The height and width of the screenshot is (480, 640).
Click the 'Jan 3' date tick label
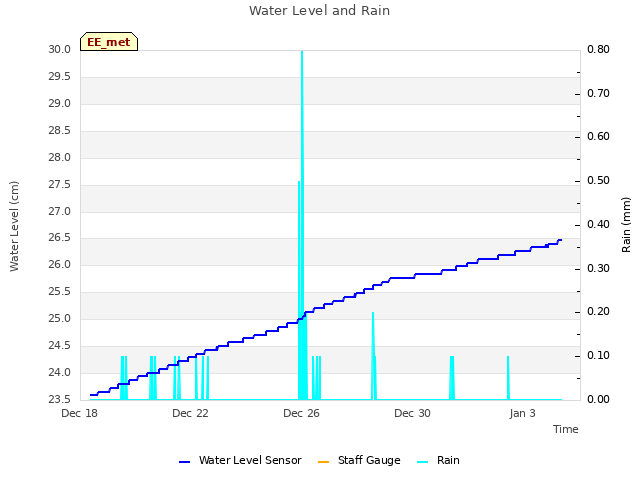pos(522,413)
